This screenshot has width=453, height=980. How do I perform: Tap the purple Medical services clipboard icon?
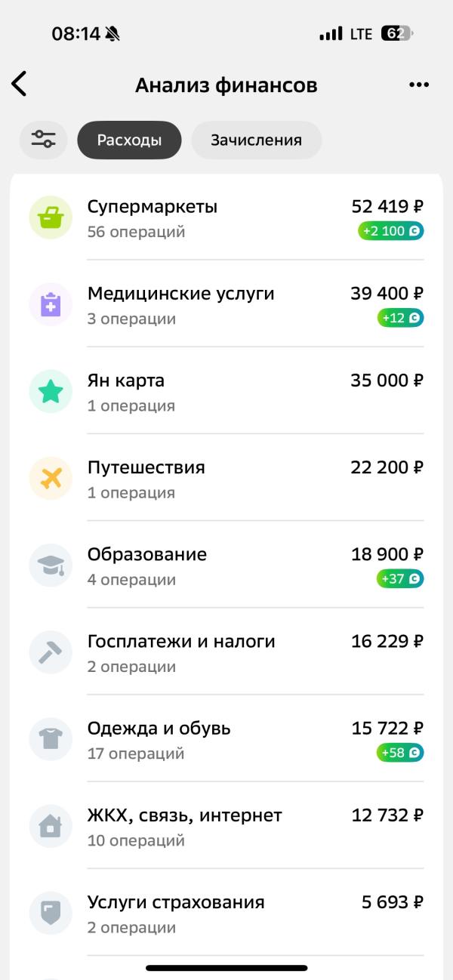coord(51,304)
